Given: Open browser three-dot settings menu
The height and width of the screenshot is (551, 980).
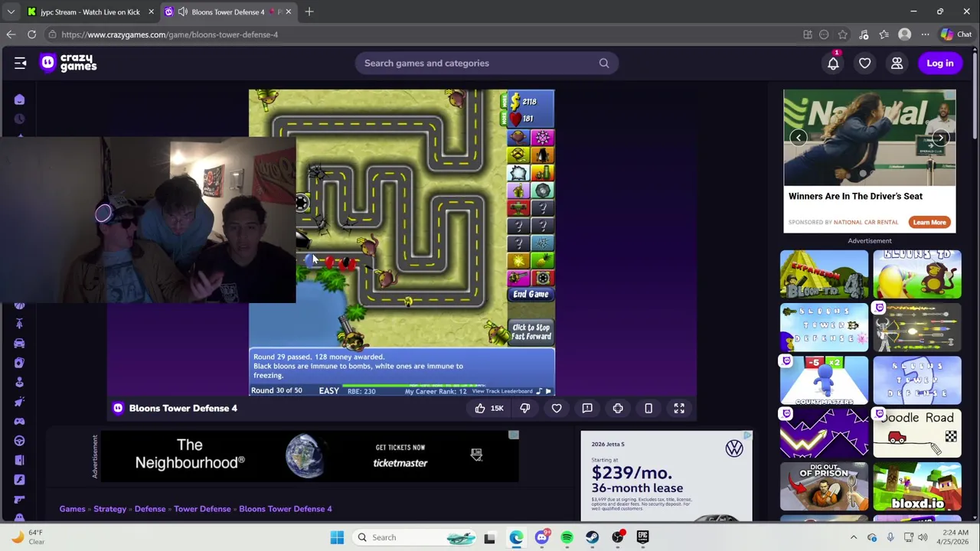Looking at the screenshot, I should tap(925, 34).
